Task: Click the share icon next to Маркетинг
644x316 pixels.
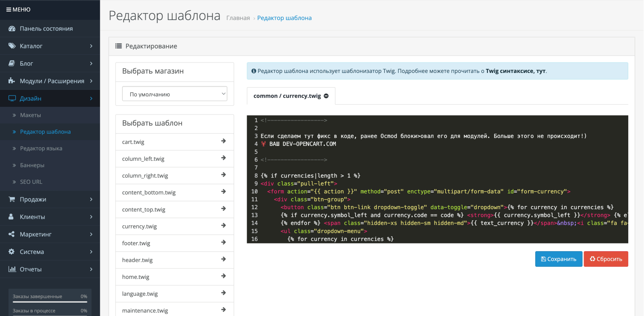Action: 12,234
